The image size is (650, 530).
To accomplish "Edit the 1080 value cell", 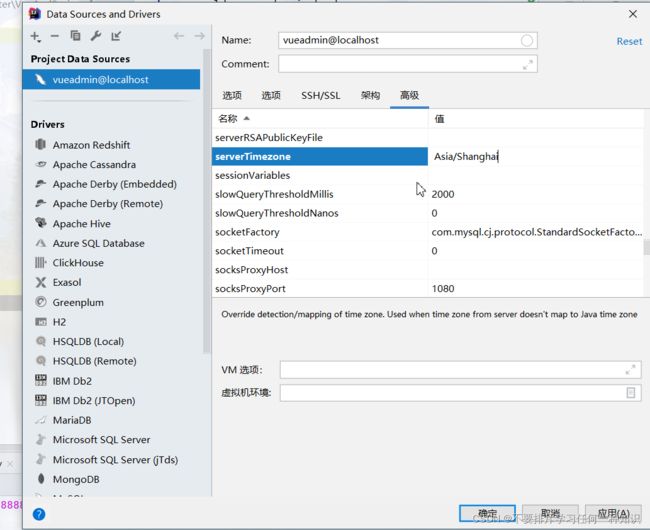I will (536, 288).
